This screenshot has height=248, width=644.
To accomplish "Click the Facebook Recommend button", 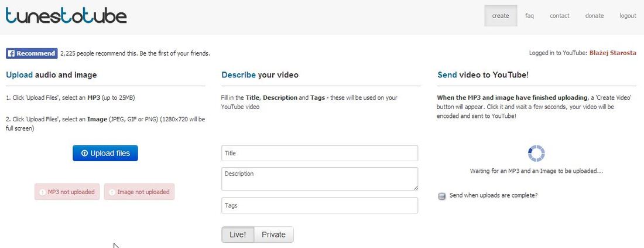I will click(x=32, y=53).
